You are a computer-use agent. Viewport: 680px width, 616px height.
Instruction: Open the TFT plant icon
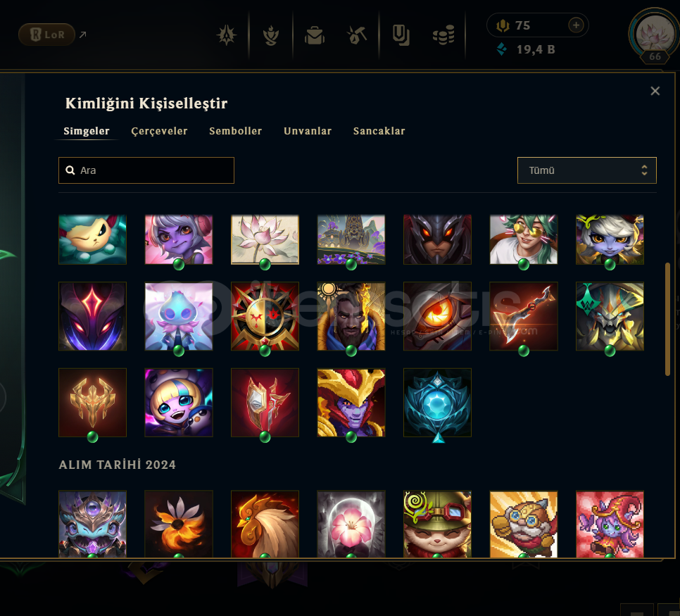(270, 36)
